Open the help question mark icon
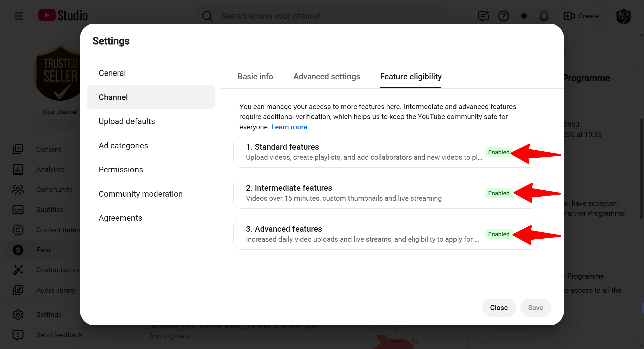The width and height of the screenshot is (644, 349). coord(503,16)
